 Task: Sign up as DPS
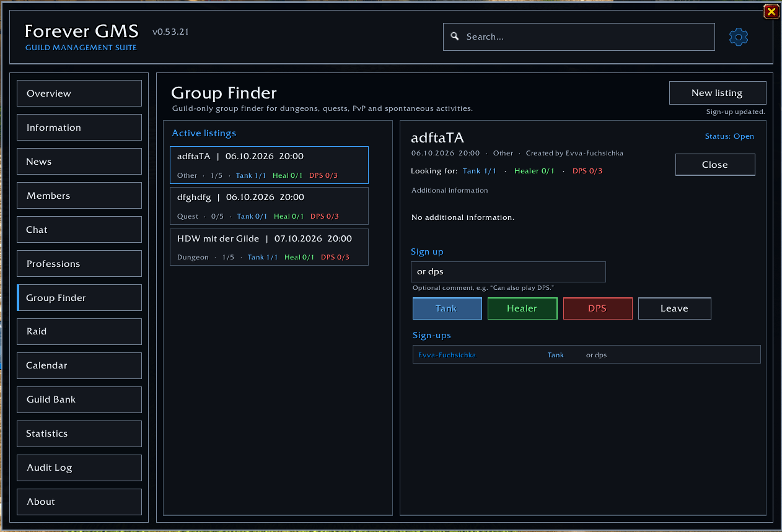tap(598, 308)
